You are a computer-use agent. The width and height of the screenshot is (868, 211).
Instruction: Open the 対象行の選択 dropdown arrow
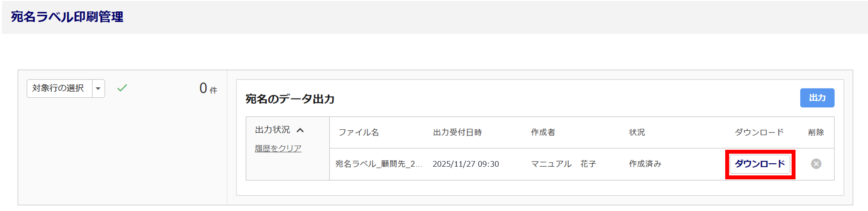[x=99, y=89]
